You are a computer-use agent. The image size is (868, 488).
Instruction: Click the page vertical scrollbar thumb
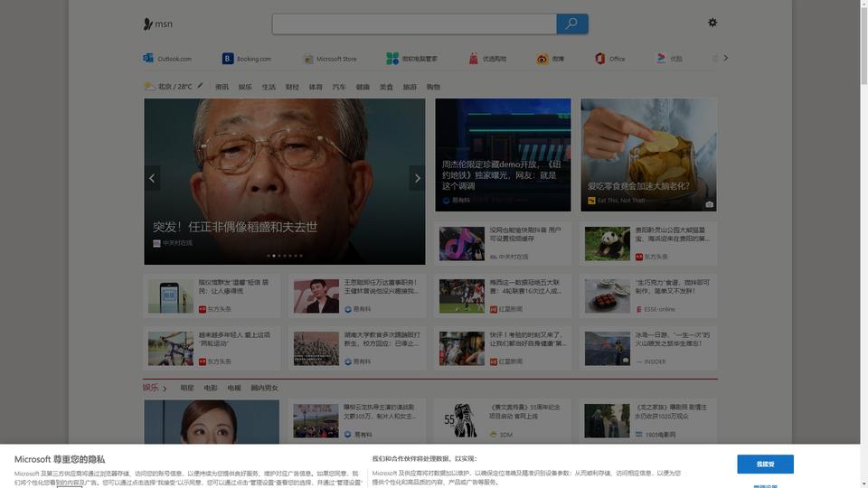(863, 44)
